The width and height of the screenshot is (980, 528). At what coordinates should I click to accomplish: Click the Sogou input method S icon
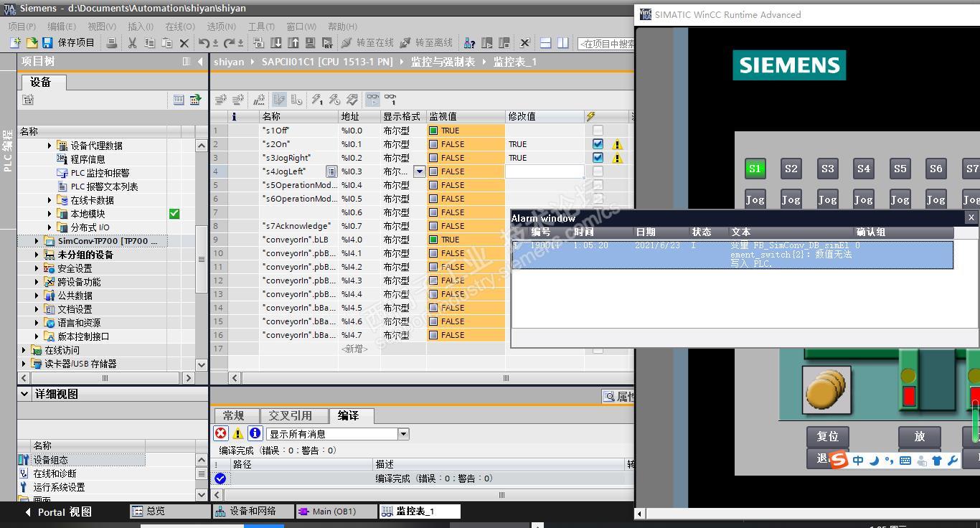[x=839, y=460]
